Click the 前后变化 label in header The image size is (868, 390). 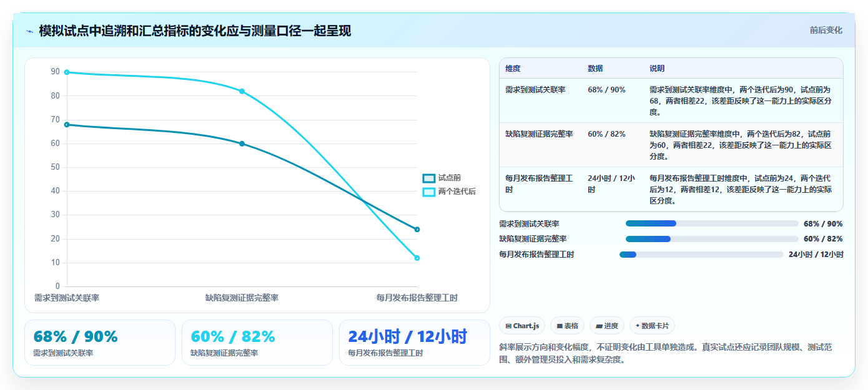coord(826,30)
